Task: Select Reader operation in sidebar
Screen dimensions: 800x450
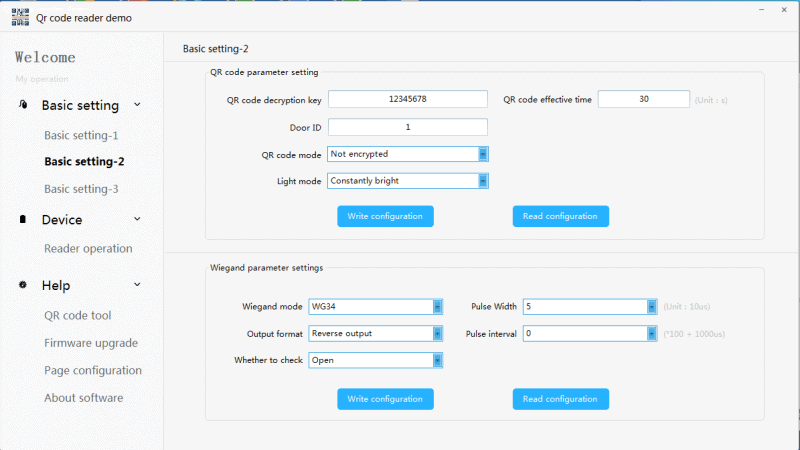Action: [88, 248]
